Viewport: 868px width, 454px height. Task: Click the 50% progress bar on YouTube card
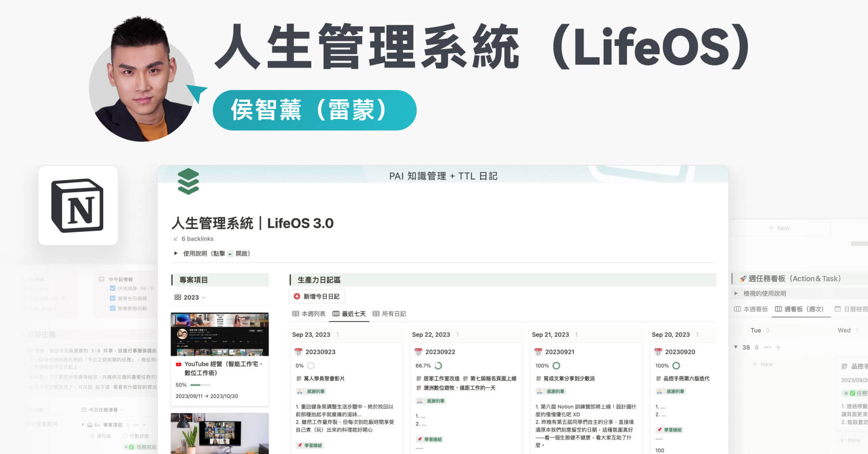click(x=200, y=385)
